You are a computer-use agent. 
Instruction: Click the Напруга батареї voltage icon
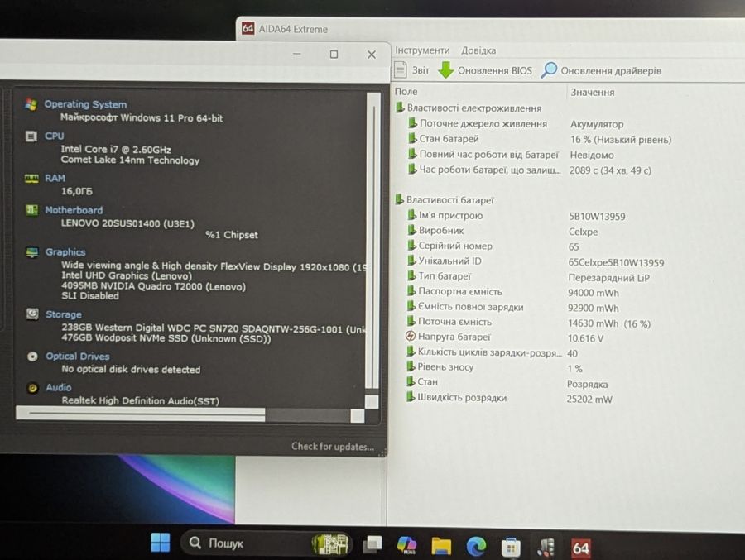pos(410,337)
